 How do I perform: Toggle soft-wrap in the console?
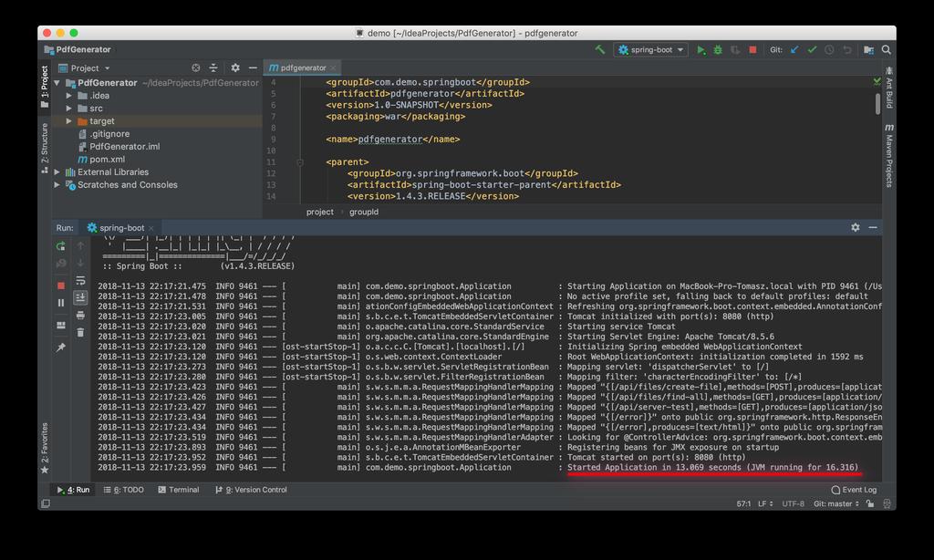80,280
